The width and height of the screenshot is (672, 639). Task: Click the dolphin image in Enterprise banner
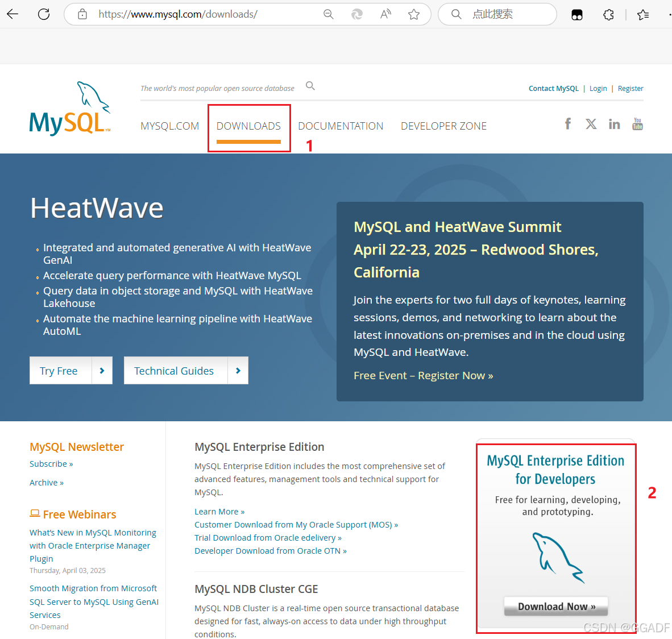click(x=557, y=558)
